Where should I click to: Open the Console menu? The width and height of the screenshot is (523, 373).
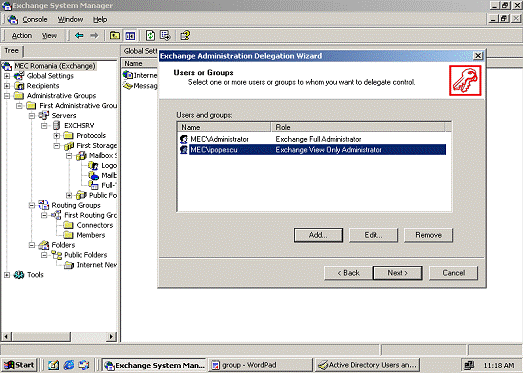(35, 20)
